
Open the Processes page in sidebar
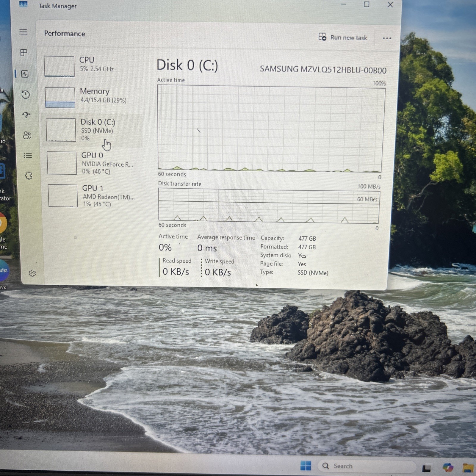[x=24, y=53]
